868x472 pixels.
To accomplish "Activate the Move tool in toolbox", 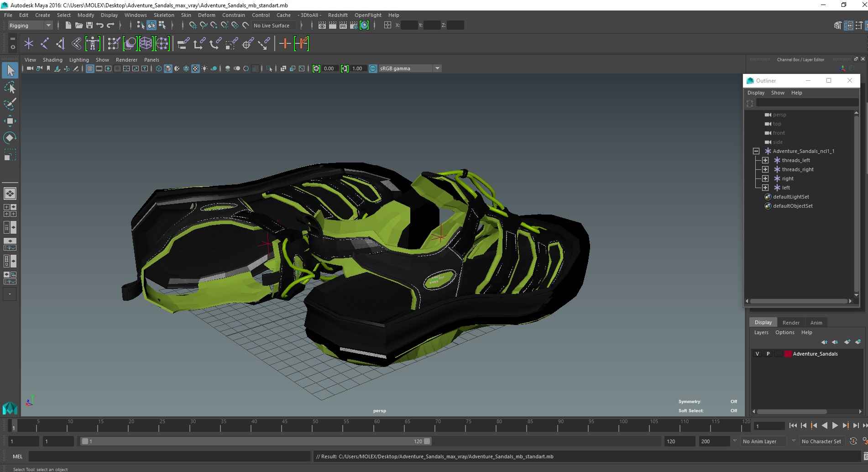I will (x=10, y=121).
